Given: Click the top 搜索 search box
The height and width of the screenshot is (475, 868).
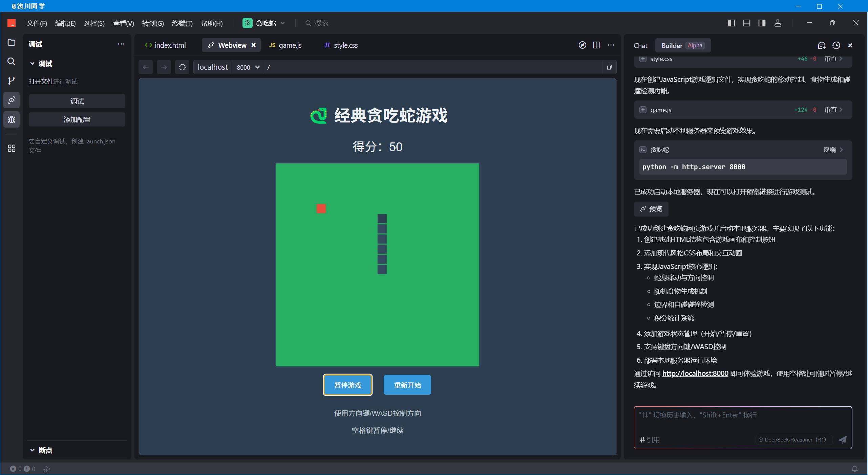Looking at the screenshot, I should (317, 23).
